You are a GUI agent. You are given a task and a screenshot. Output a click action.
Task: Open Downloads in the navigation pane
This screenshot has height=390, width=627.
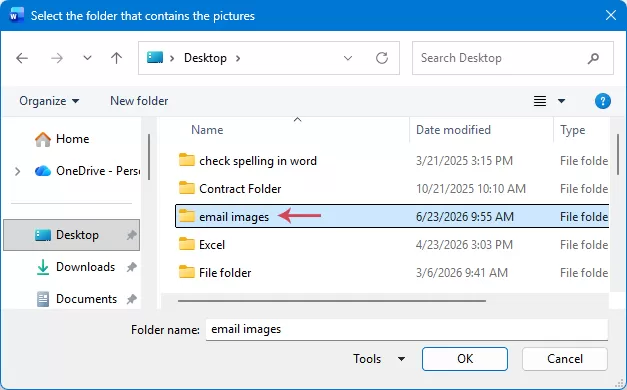click(76, 267)
